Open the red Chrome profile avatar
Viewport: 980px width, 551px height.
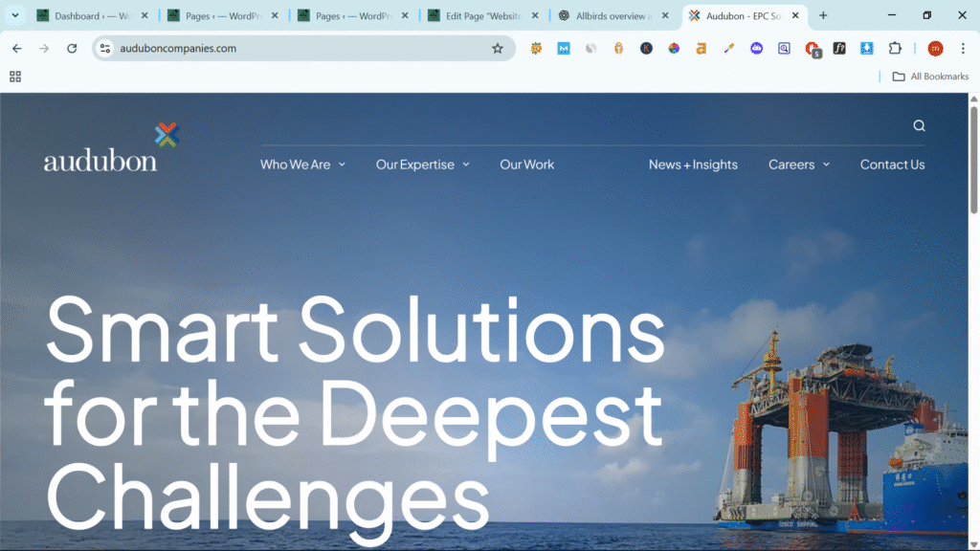[935, 49]
